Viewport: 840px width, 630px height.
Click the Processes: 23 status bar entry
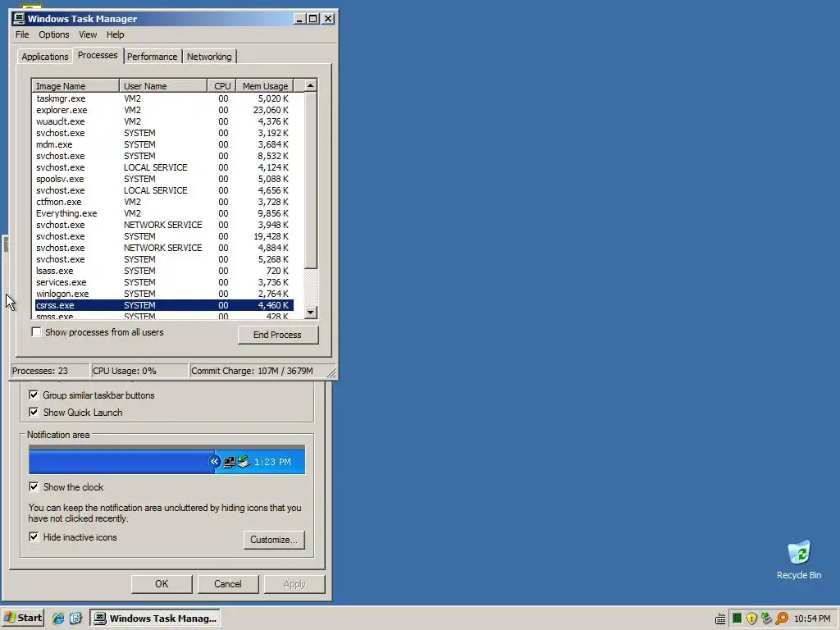click(x=50, y=371)
